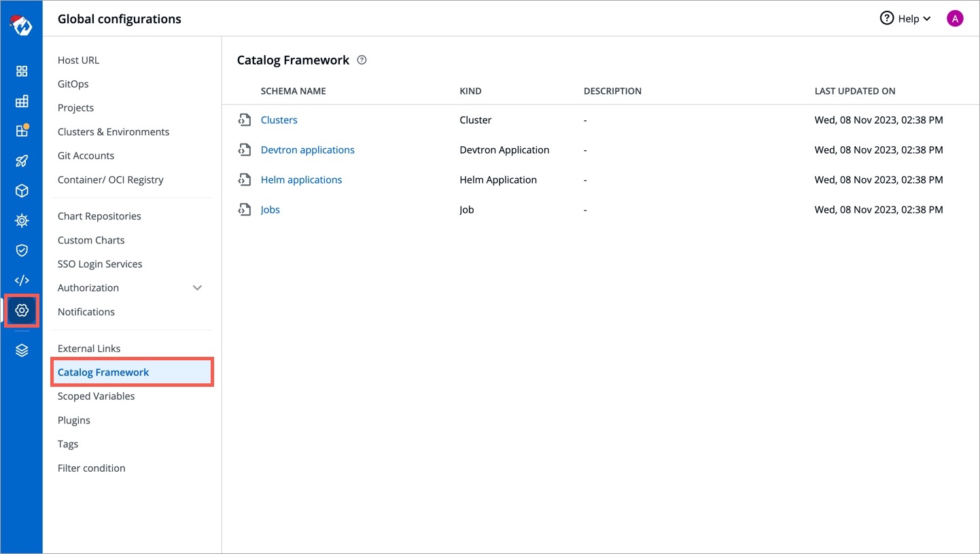Open the shield security icon in sidebar

click(22, 250)
